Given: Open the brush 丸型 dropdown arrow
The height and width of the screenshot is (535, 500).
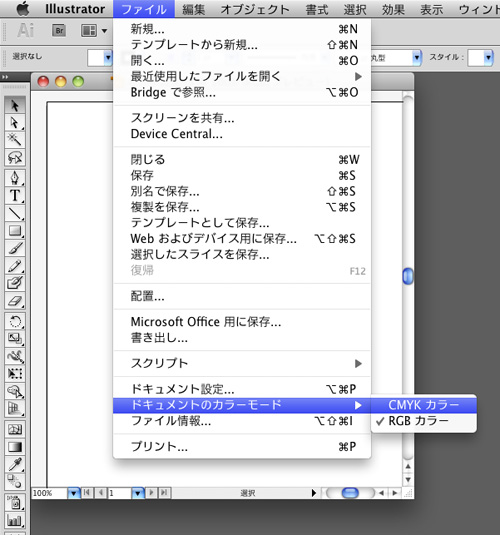Looking at the screenshot, I should (416, 58).
